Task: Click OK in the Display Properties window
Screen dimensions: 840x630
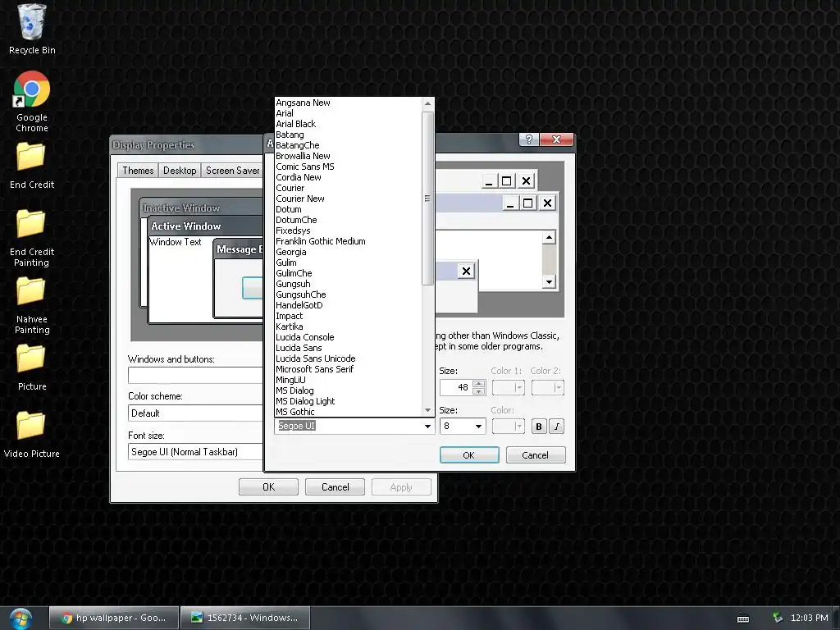Action: [268, 487]
